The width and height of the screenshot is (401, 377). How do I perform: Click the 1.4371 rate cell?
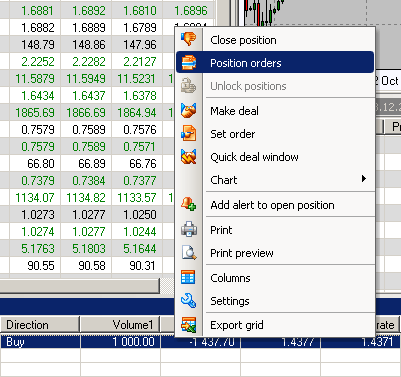[360, 342]
